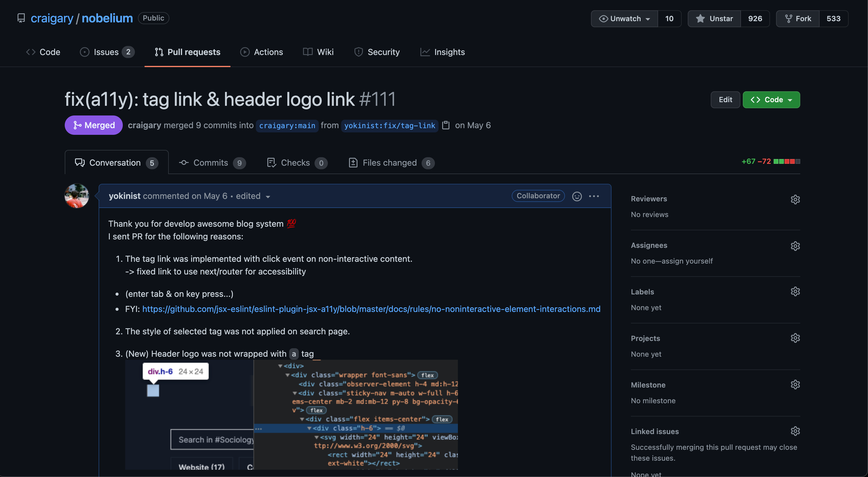The width and height of the screenshot is (868, 477).
Task: Open the Assignees settings gear
Action: click(x=795, y=246)
